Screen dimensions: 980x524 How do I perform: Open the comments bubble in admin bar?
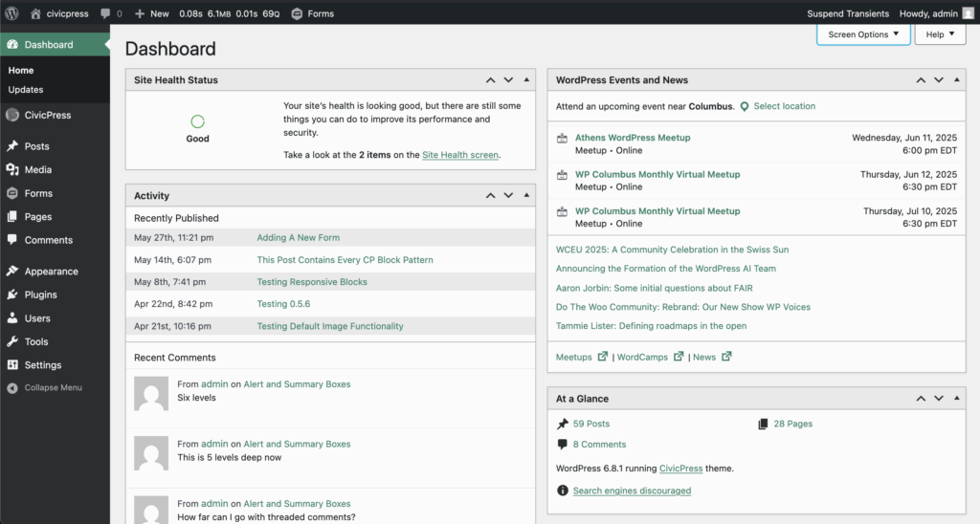(x=105, y=13)
